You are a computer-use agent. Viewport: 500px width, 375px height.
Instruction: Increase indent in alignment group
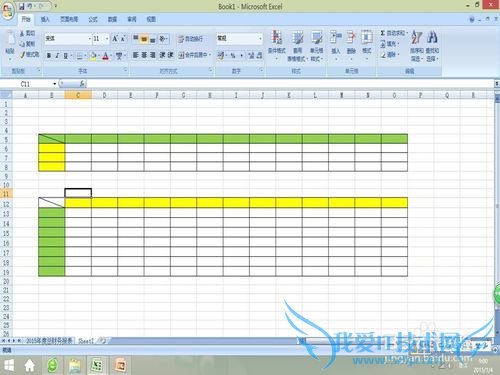pos(170,55)
